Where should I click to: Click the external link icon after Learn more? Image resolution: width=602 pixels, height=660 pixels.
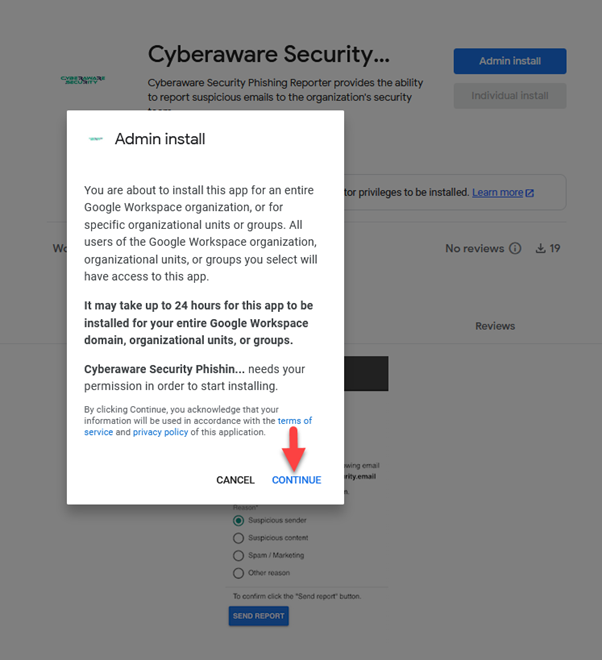tap(530, 193)
